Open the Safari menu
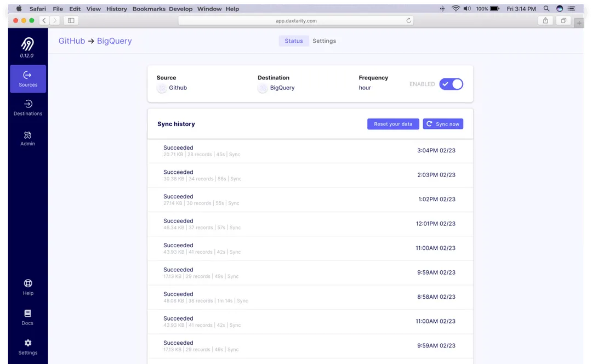This screenshot has height=364, width=592. click(38, 9)
